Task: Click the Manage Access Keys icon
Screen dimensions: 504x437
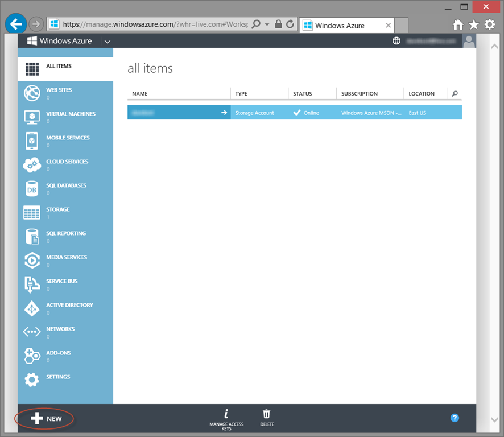Action: [226, 414]
